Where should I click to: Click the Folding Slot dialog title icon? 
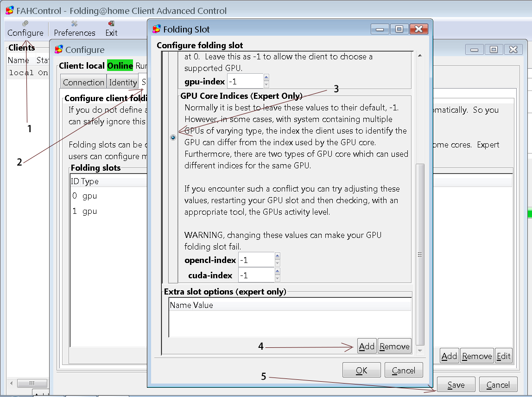point(157,29)
